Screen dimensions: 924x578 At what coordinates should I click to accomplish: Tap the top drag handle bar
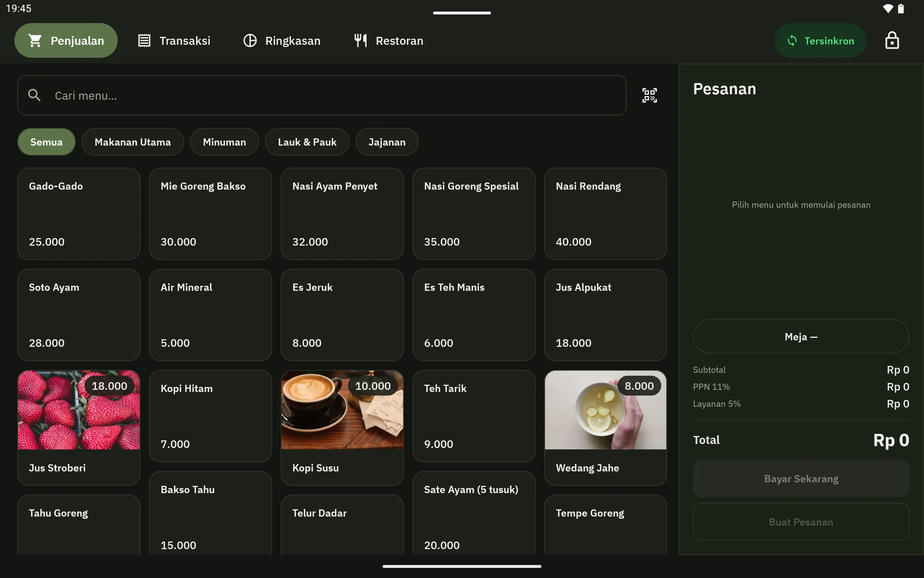click(462, 13)
